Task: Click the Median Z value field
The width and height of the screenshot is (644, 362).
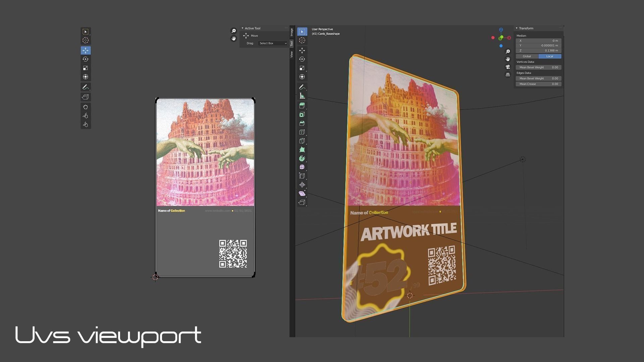Action: [x=538, y=51]
